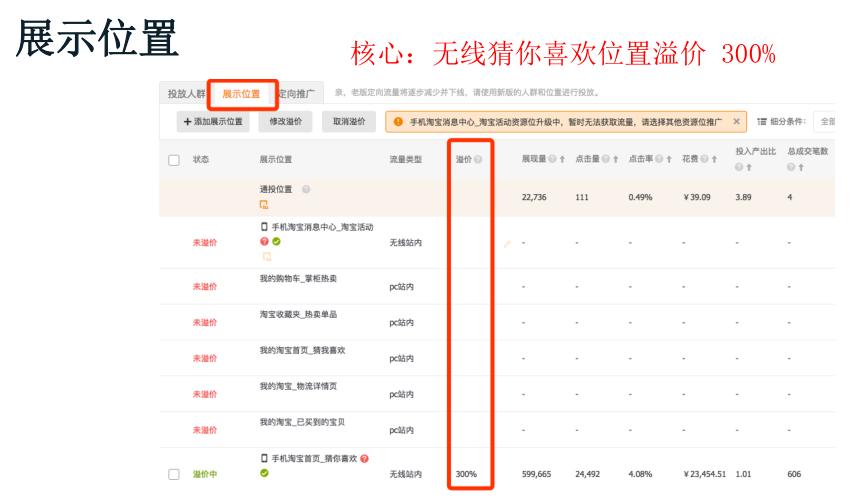852x498 pixels.
Task: Open the 细分条件 dropdown box
Action: tap(825, 122)
